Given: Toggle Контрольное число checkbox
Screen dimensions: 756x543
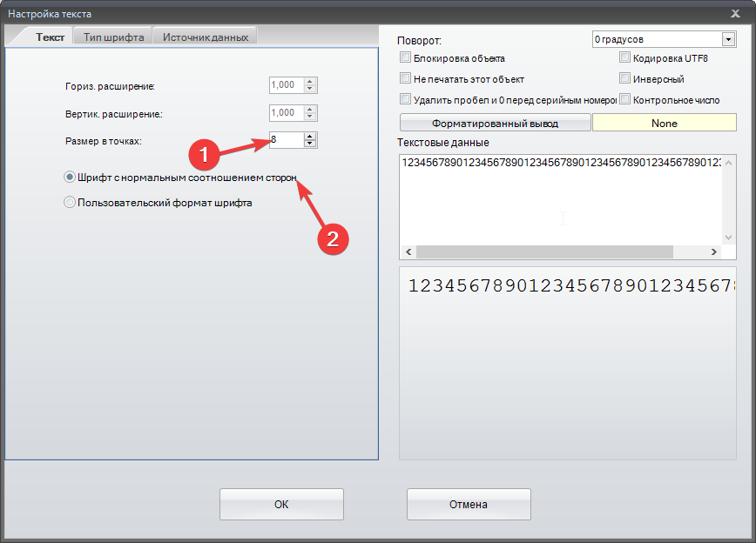Looking at the screenshot, I should (x=625, y=100).
